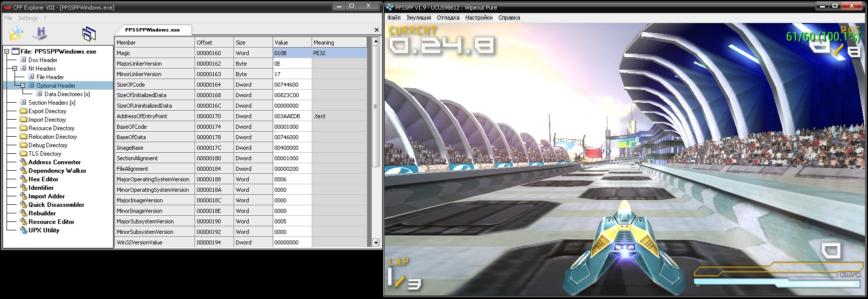The width and height of the screenshot is (868, 299).
Task: Click the Member column header
Action: point(155,43)
